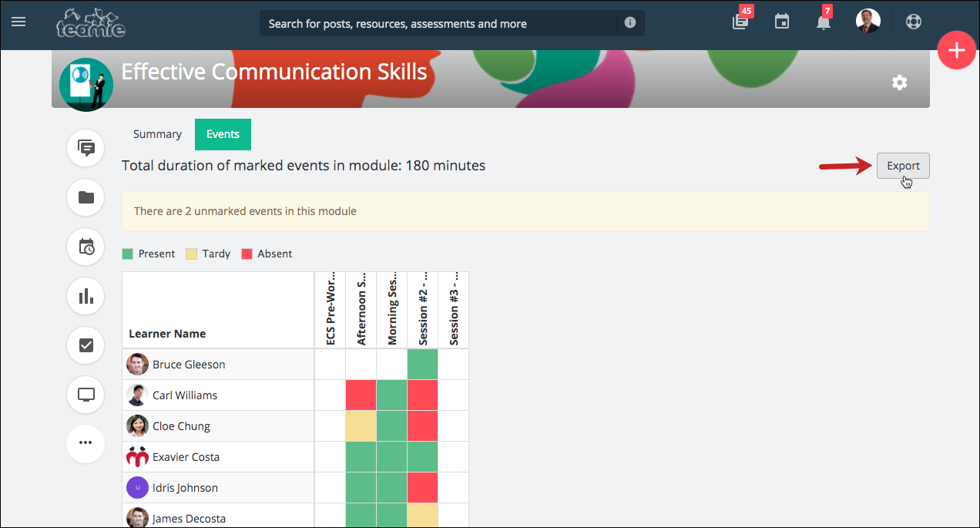Click Cloe Chung's yellow Afternoon session cell
Screen dimensions: 980x528
tap(361, 425)
